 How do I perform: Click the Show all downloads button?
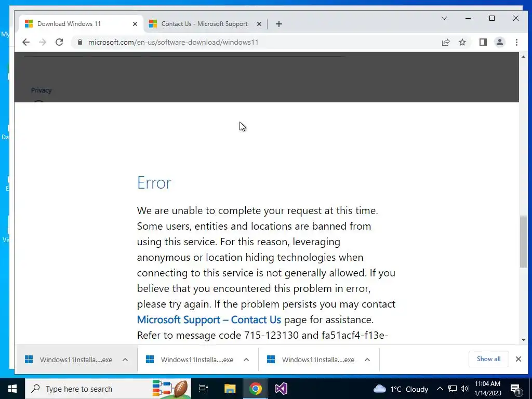(488, 359)
